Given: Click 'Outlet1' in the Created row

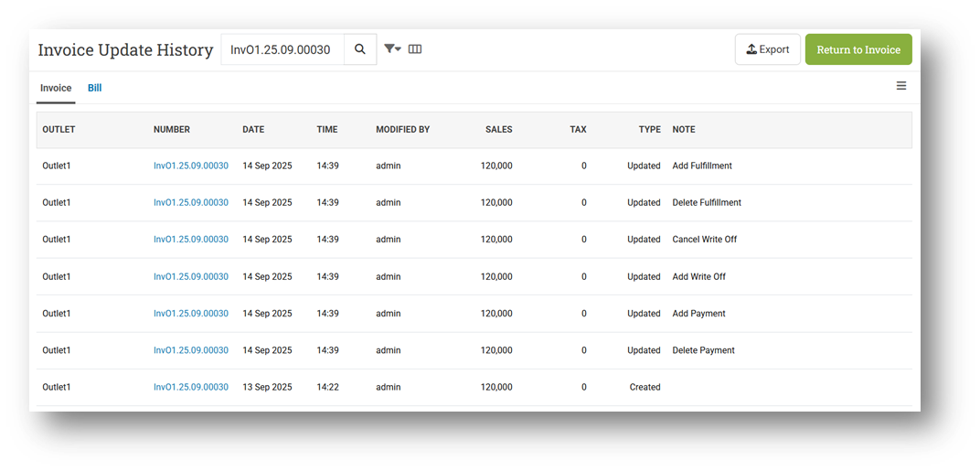Looking at the screenshot, I should click(57, 387).
